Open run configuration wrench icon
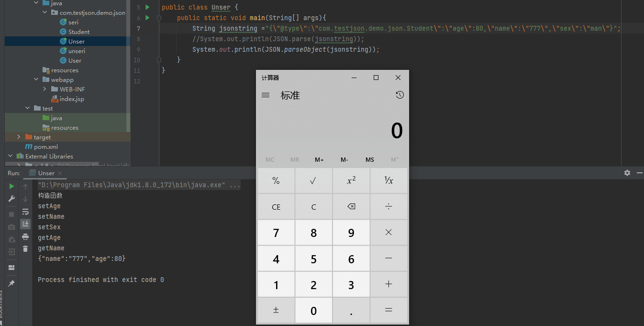644x326 pixels. click(x=12, y=199)
